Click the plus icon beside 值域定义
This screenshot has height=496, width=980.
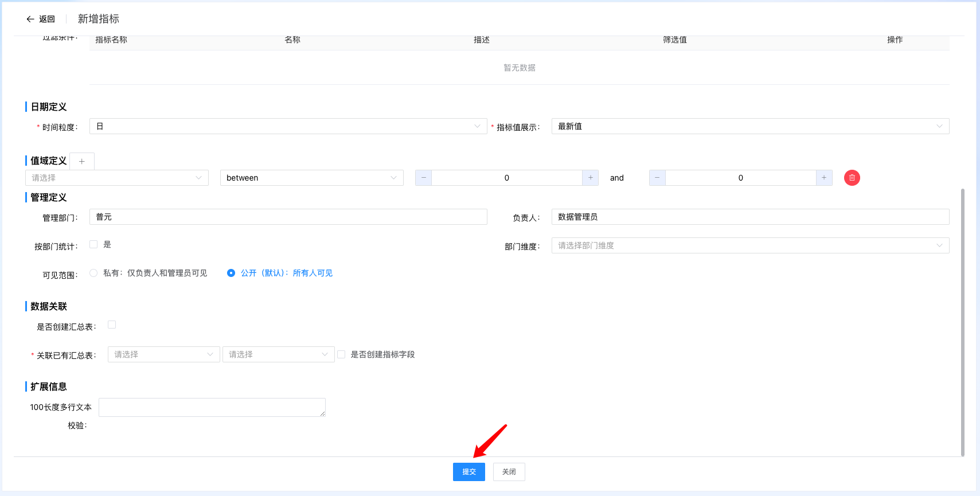click(x=82, y=161)
